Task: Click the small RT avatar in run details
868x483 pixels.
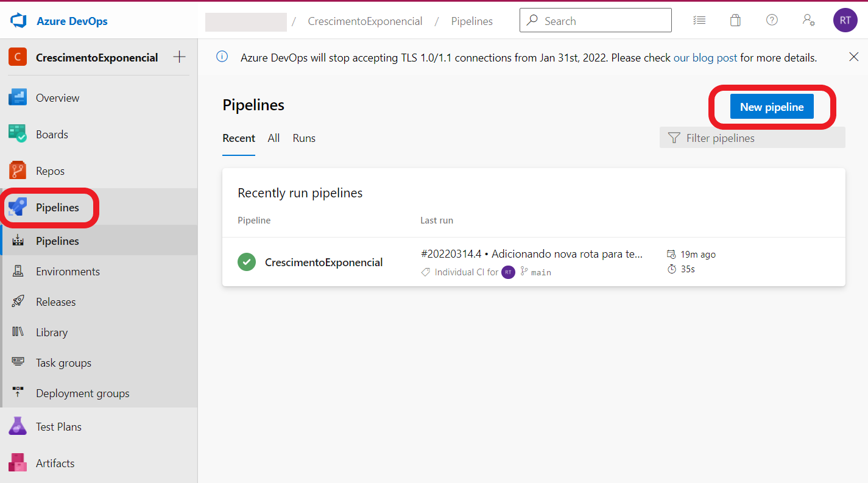Action: coord(508,272)
